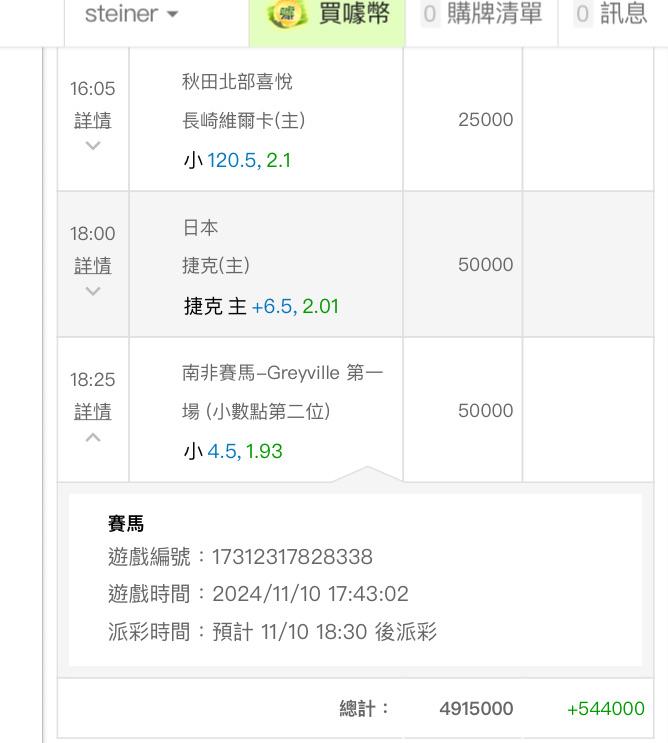Click the green coin icon
Viewport: 668px width, 743px height.
pos(288,15)
